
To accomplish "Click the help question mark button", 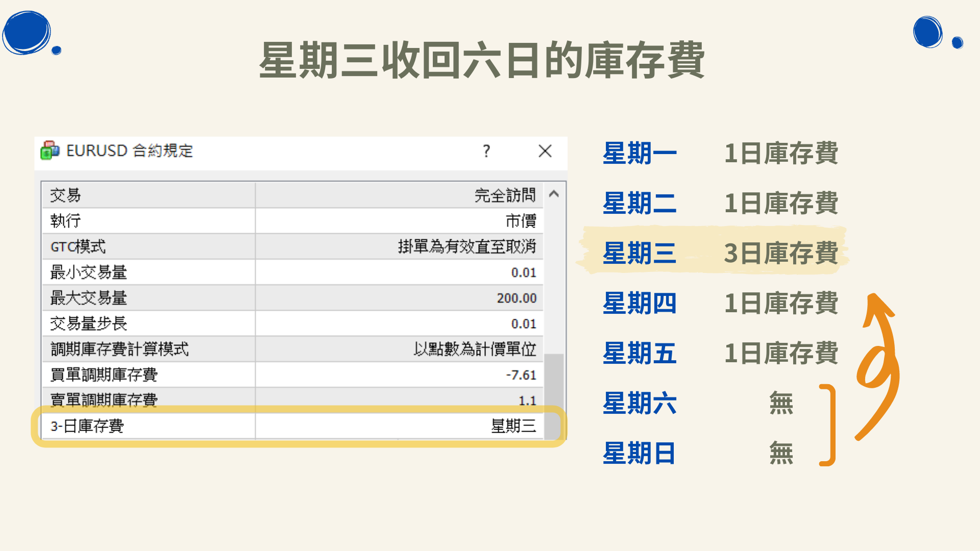I will click(486, 151).
